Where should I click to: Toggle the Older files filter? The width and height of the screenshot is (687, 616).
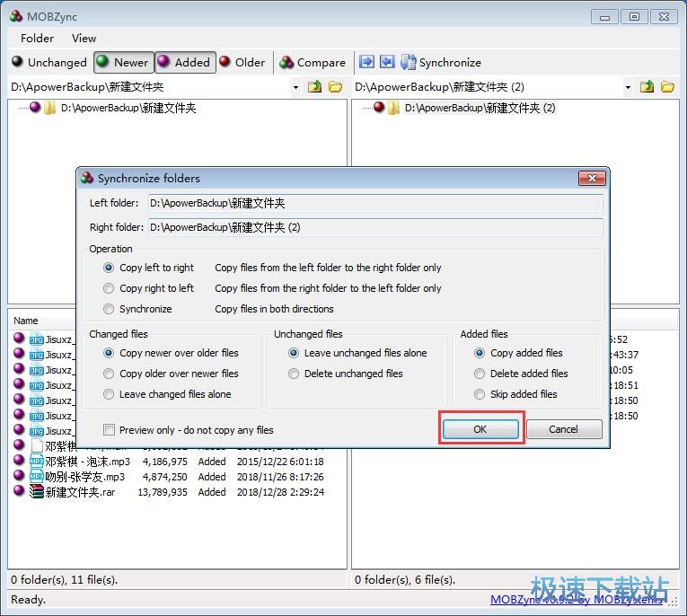(x=243, y=62)
